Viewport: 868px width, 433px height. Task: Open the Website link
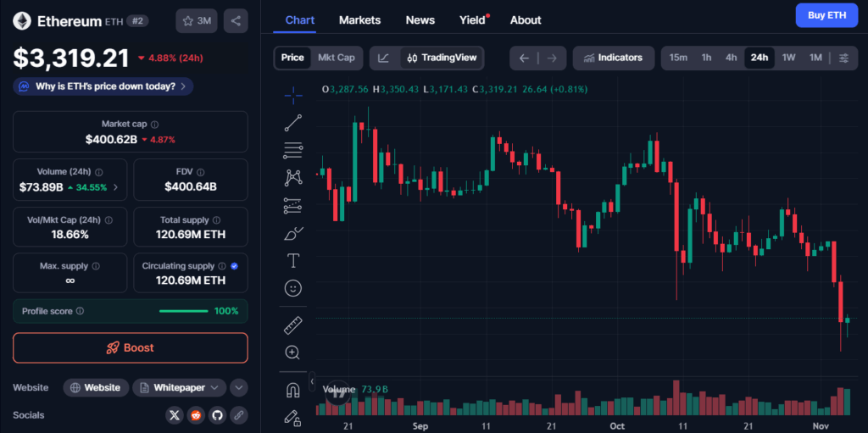96,387
